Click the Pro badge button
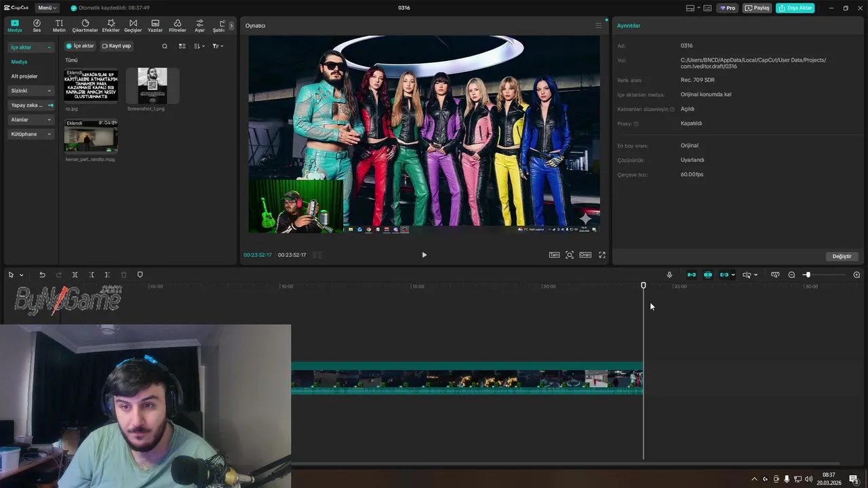The width and height of the screenshot is (868, 488). click(728, 8)
